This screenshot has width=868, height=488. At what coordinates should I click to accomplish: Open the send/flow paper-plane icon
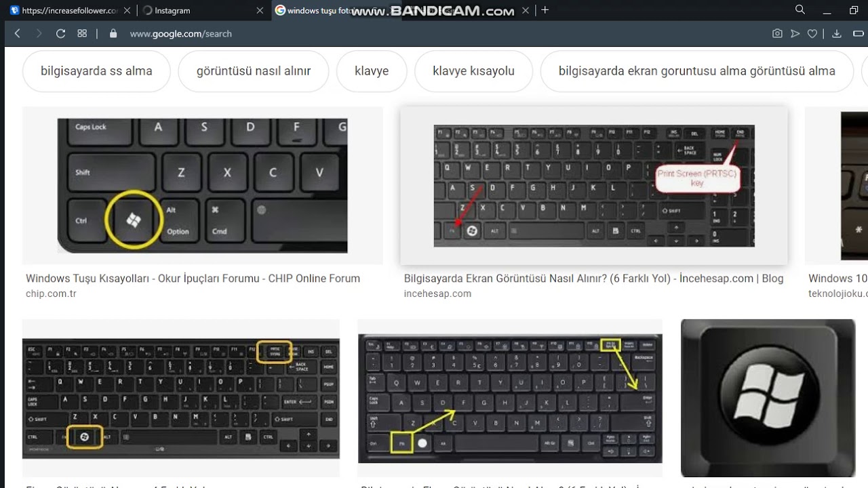tap(795, 33)
